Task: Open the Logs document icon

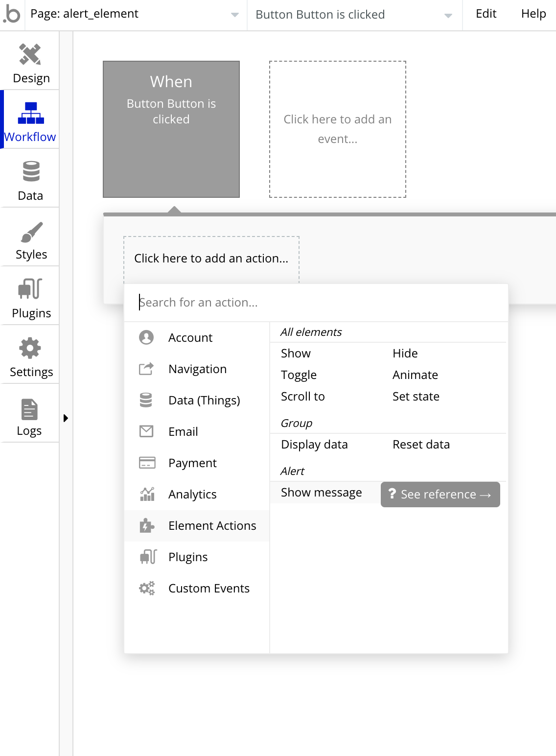Action: click(29, 409)
